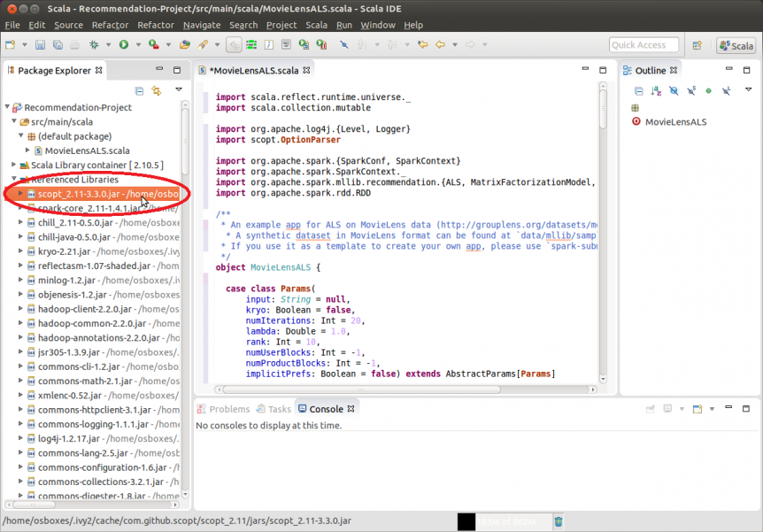Toggle Hide Fields filter in Outline
Screen dimensions: 763x532
(674, 90)
